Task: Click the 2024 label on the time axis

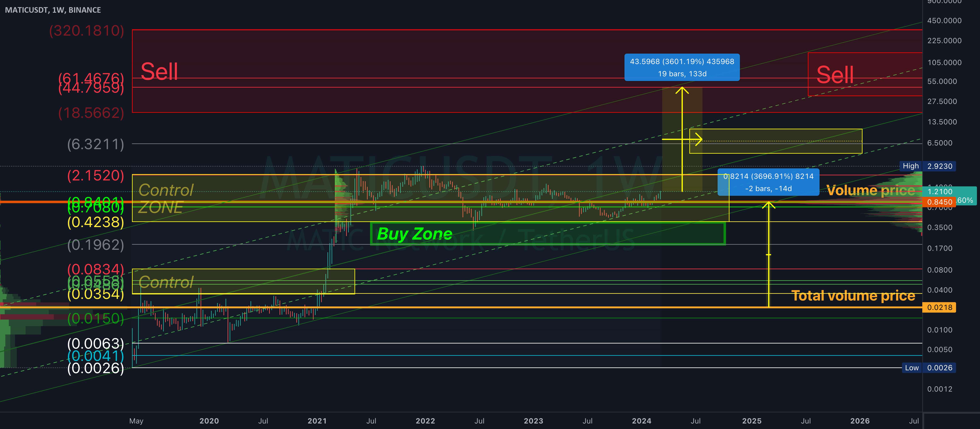Action: pos(641,421)
